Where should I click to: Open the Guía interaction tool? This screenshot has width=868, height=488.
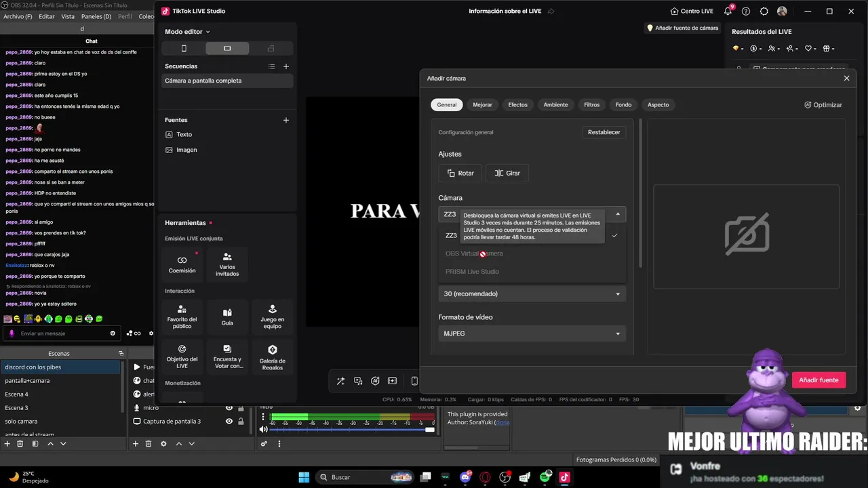[x=227, y=317]
